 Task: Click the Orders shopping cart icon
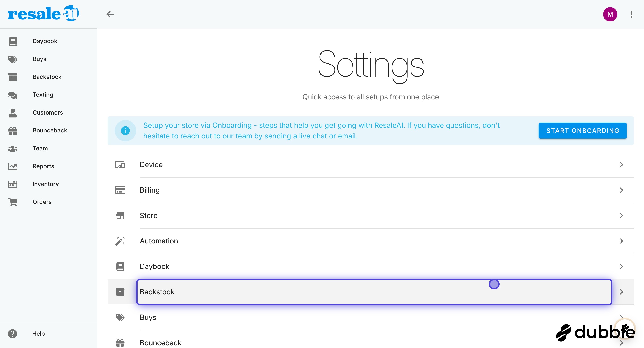coord(13,202)
